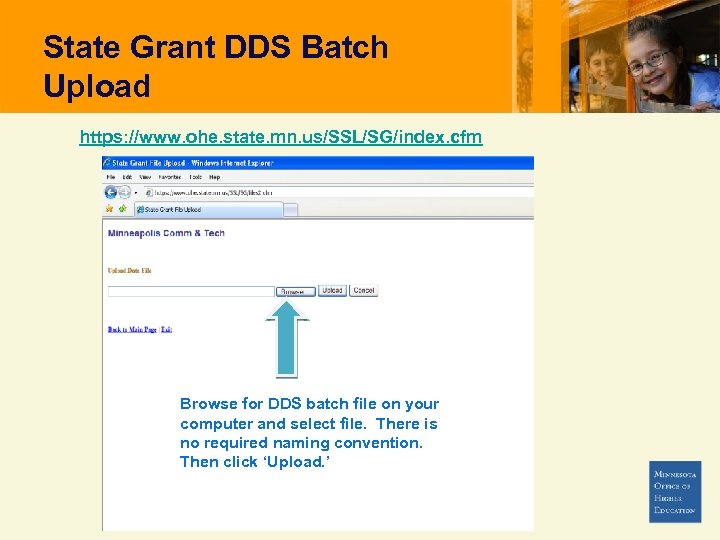Click the Cancel button
The height and width of the screenshot is (540, 720).
point(364,290)
